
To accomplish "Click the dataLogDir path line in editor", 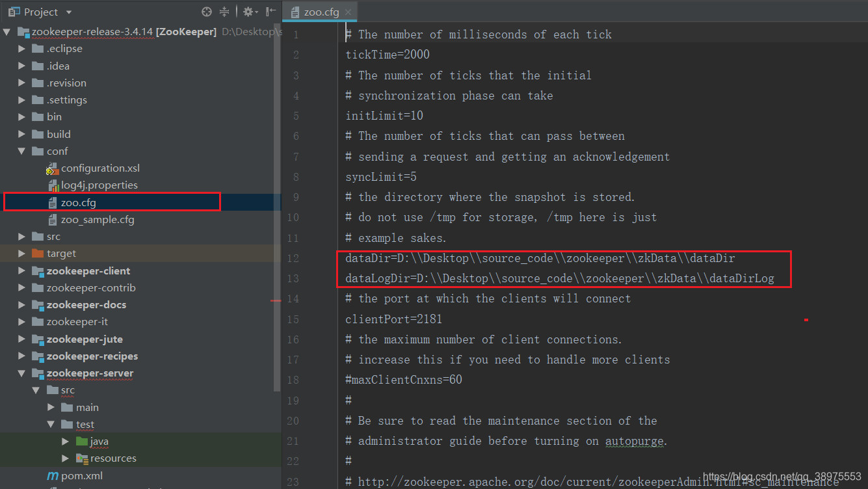I will pyautogui.click(x=560, y=278).
